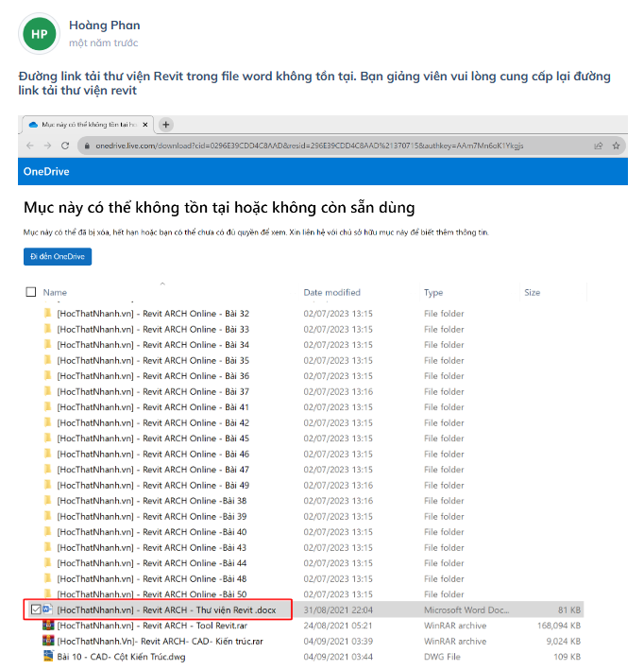Click folder icon of -Bài 38
This screenshot has height=670, width=644.
click(x=48, y=500)
